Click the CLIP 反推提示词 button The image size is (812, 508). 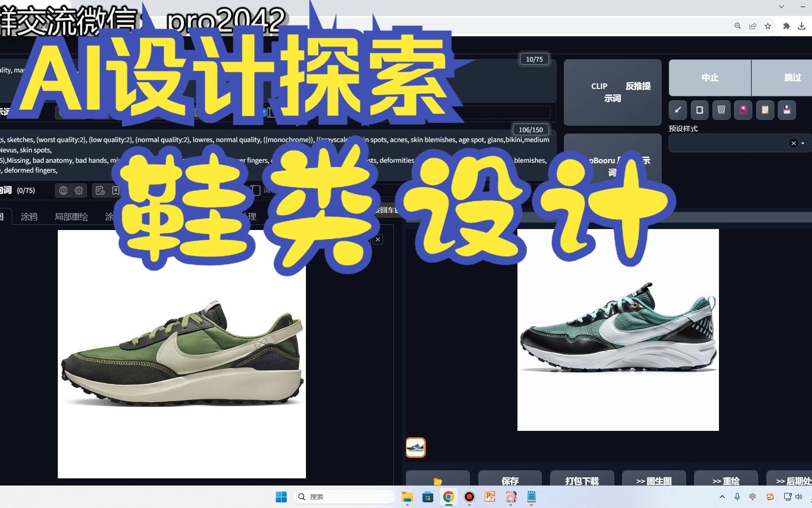click(613, 92)
